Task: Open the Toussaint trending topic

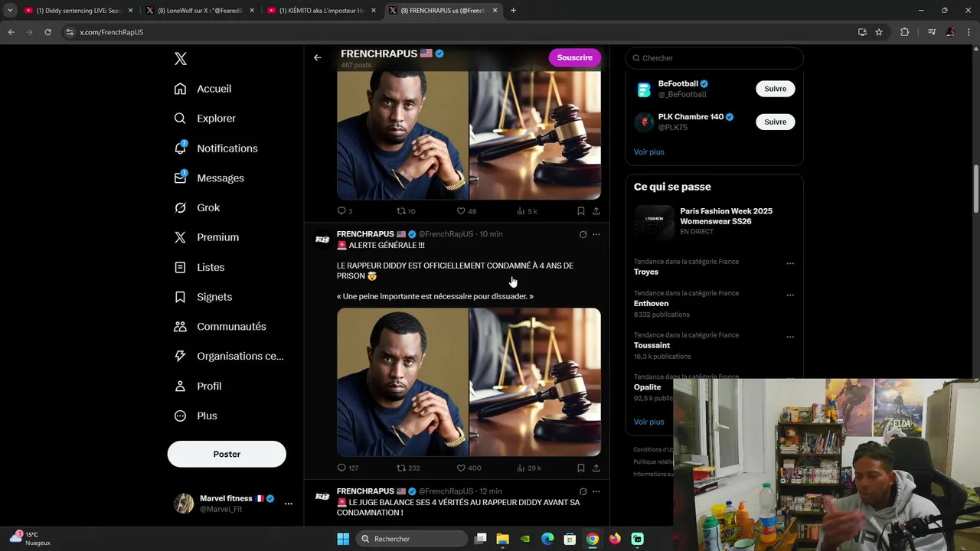Action: 652,345
